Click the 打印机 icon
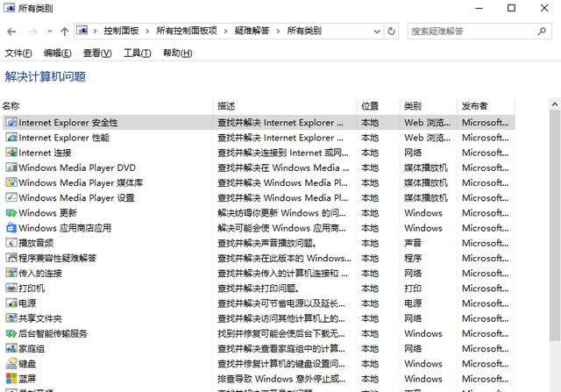The width and height of the screenshot is (561, 392). (11, 289)
